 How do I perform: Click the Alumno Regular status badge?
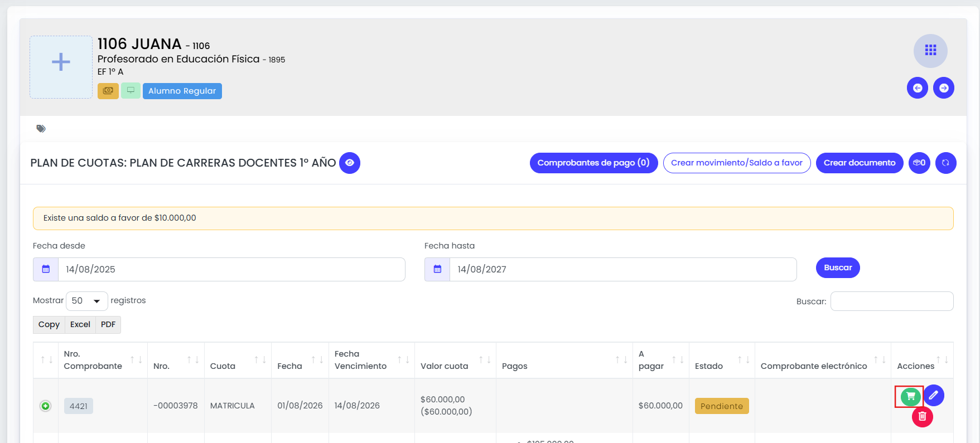[x=182, y=91]
